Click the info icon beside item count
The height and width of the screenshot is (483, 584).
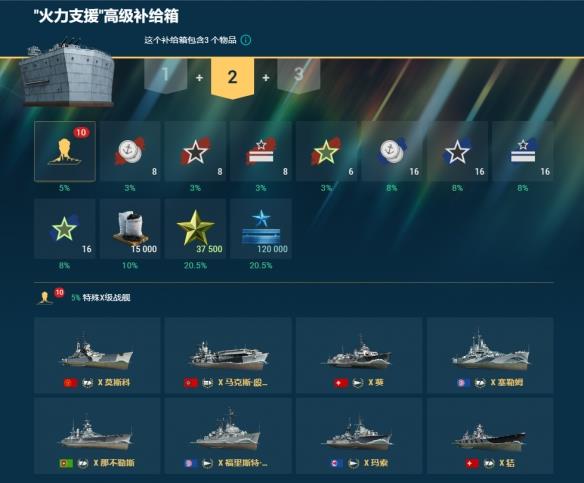coord(246,40)
